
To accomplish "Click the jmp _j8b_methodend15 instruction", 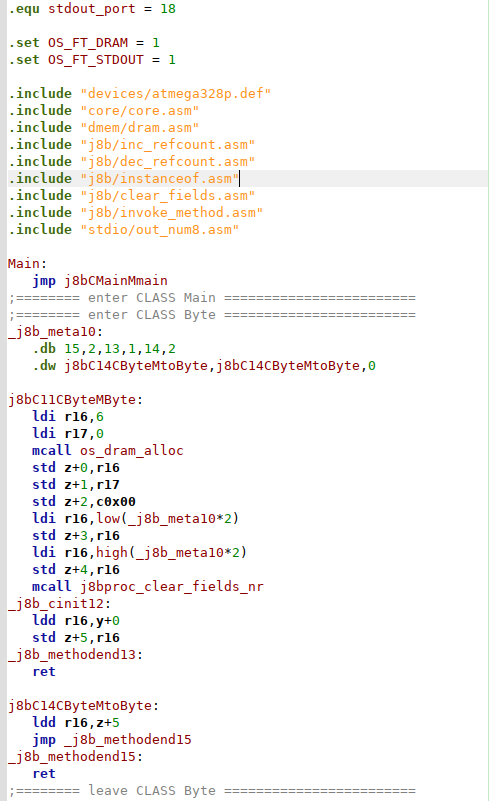I will pyautogui.click(x=112, y=739).
